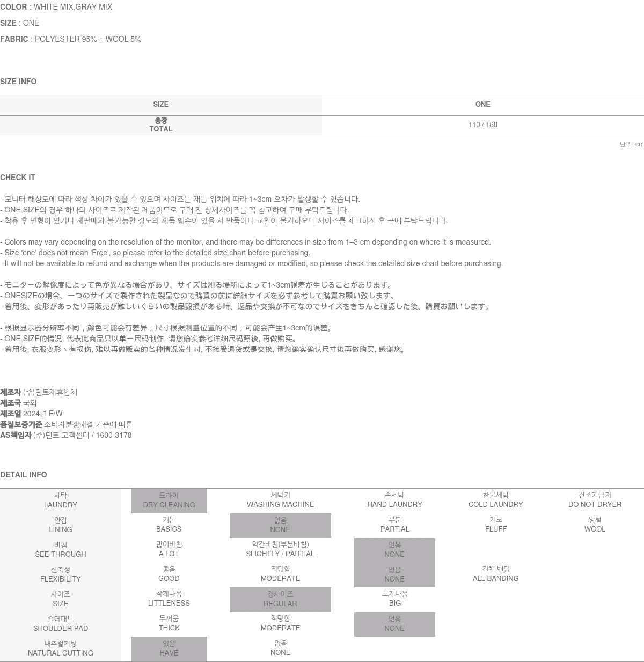644x662 pixels.
Task: Click the 110 / 168 total length value
Action: click(x=482, y=125)
